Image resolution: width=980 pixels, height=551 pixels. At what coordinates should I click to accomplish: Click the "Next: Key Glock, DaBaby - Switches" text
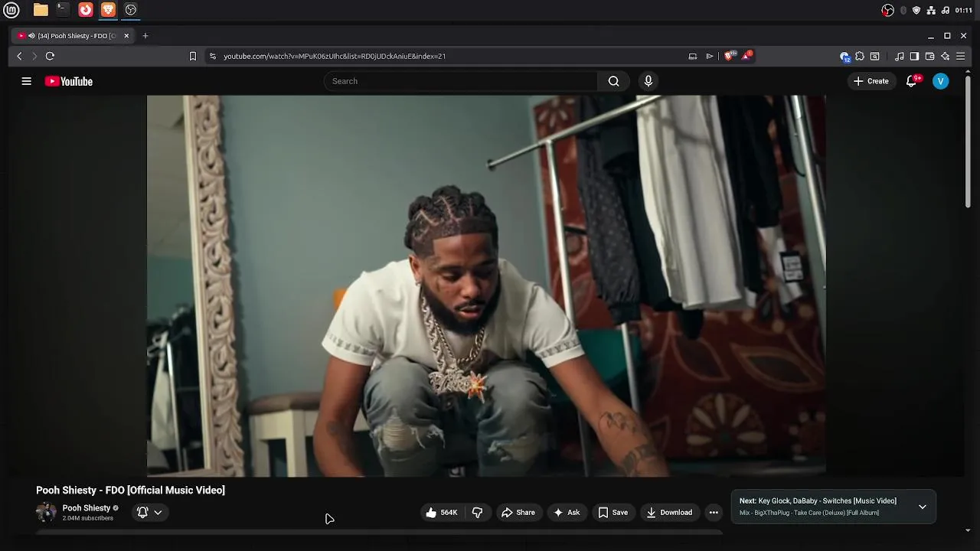818,501
